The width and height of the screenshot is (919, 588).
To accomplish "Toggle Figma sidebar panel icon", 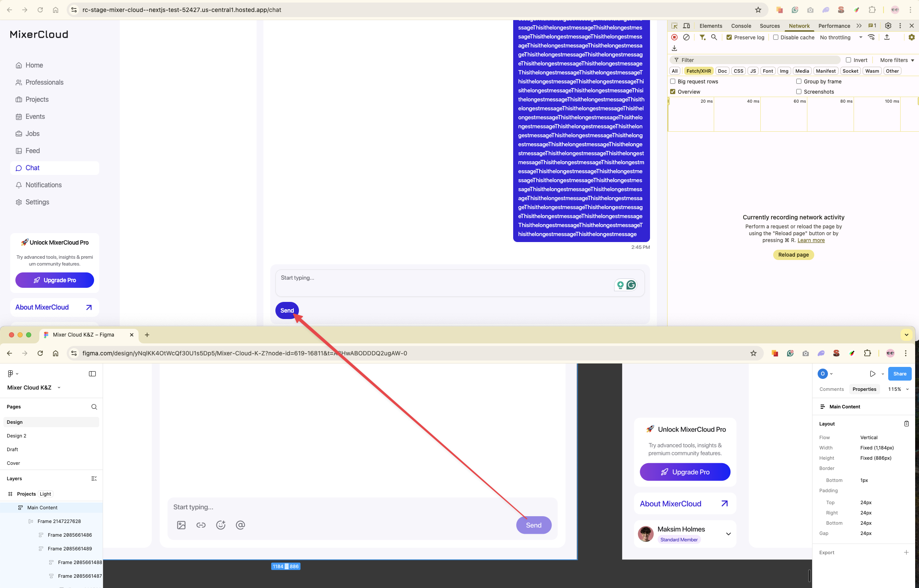I will pyautogui.click(x=92, y=374).
